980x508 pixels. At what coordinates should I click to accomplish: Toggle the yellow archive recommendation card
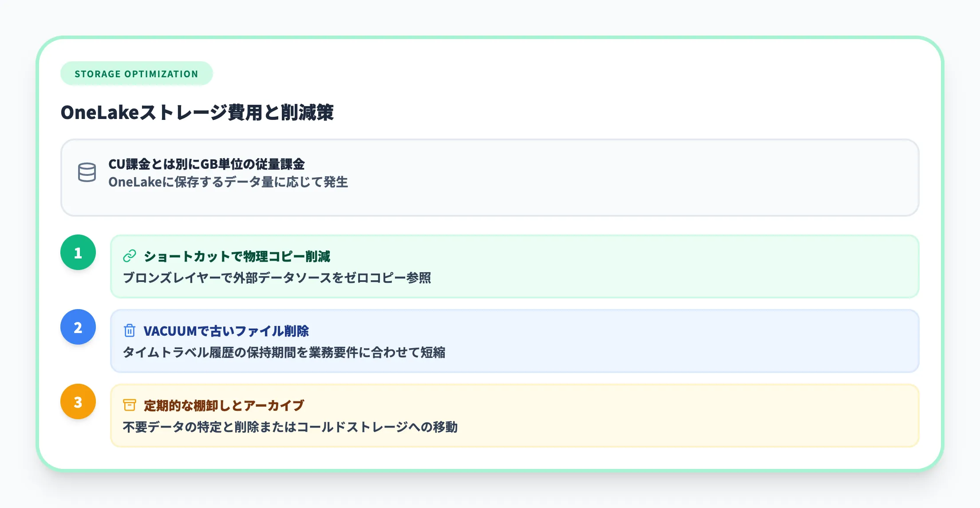tap(470, 415)
